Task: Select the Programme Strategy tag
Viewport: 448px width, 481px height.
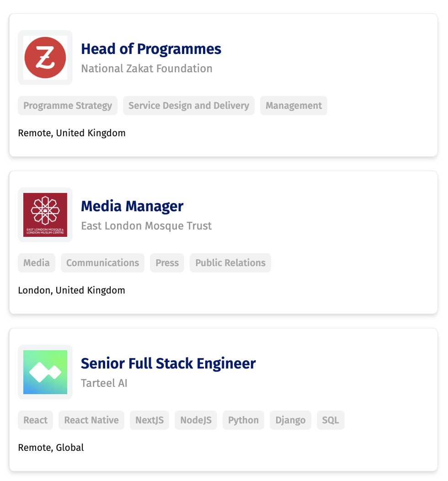Action: click(67, 106)
